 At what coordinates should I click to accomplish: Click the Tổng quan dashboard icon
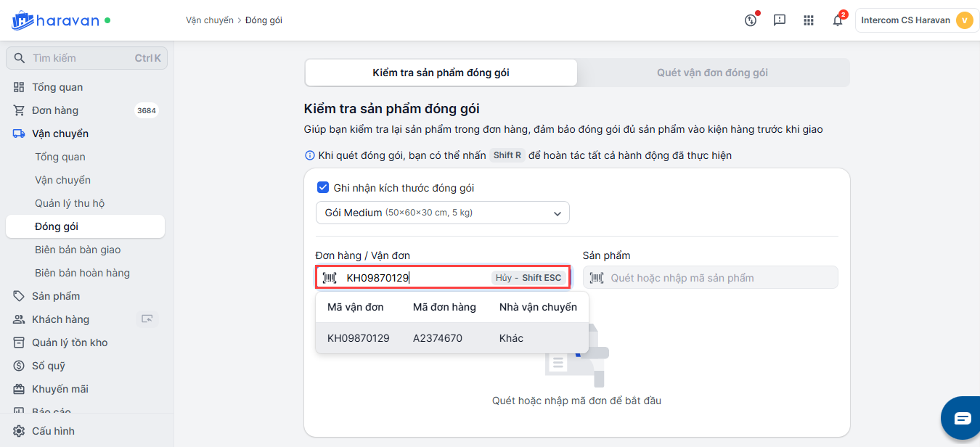(19, 87)
